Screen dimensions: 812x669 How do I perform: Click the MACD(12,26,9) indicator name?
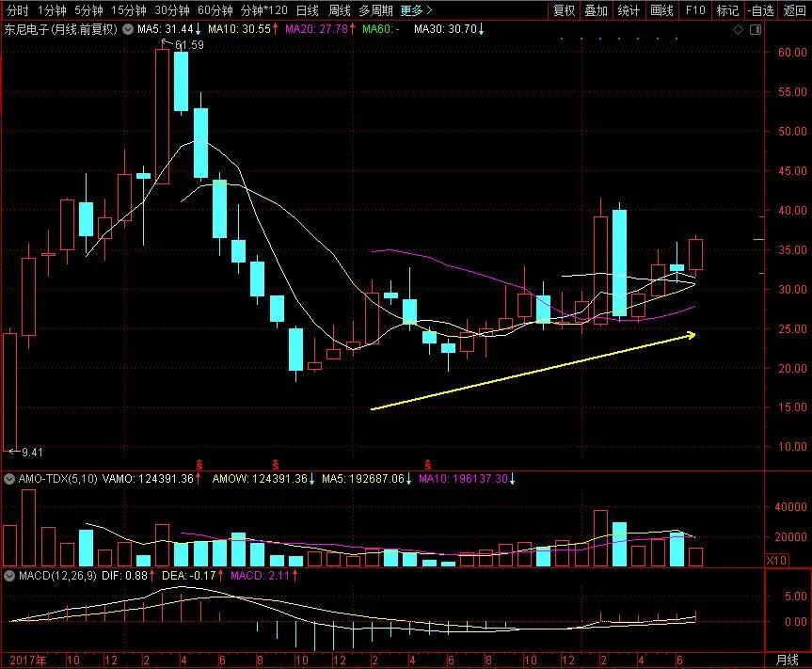(57, 576)
